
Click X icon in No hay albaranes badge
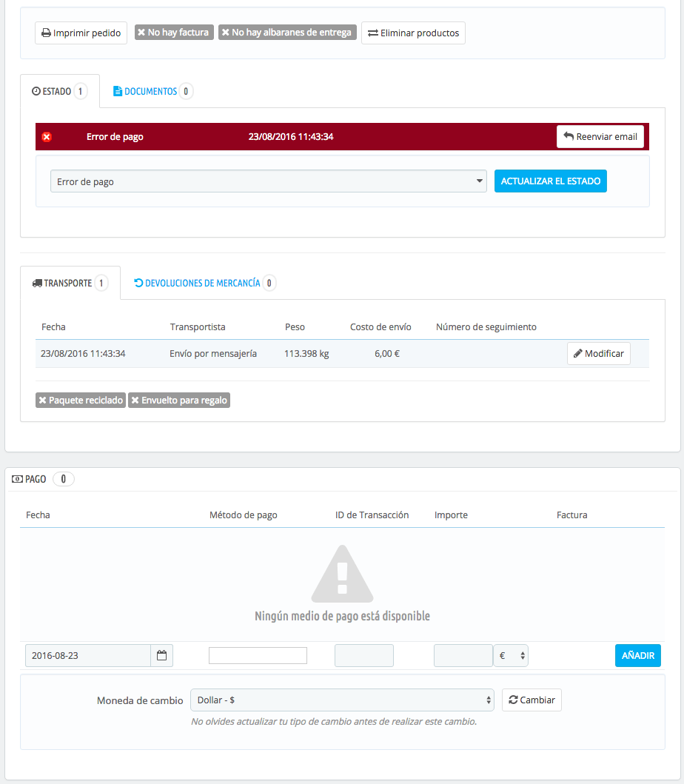226,33
